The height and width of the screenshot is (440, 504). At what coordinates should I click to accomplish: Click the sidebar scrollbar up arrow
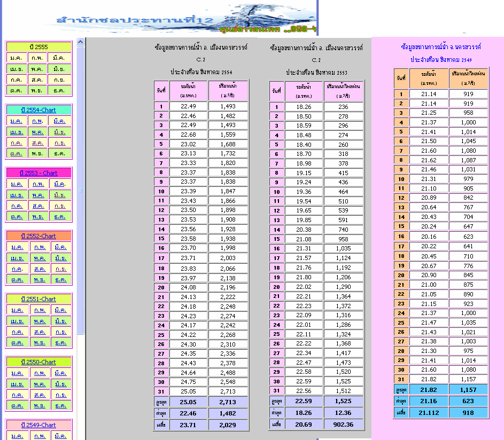[x=80, y=42]
